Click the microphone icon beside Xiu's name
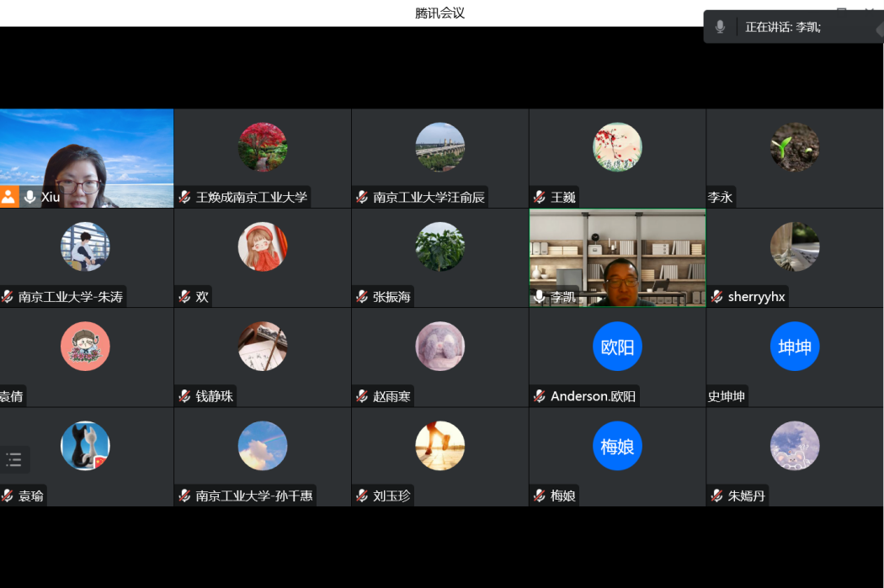884x588 pixels. 29,197
